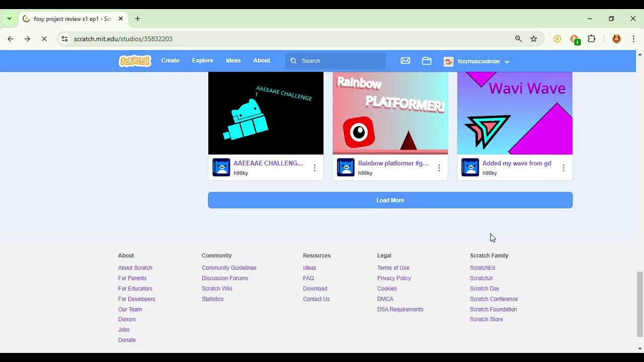Expand the foxymancoolman account dropdown
This screenshot has height=362, width=644.
(x=507, y=61)
